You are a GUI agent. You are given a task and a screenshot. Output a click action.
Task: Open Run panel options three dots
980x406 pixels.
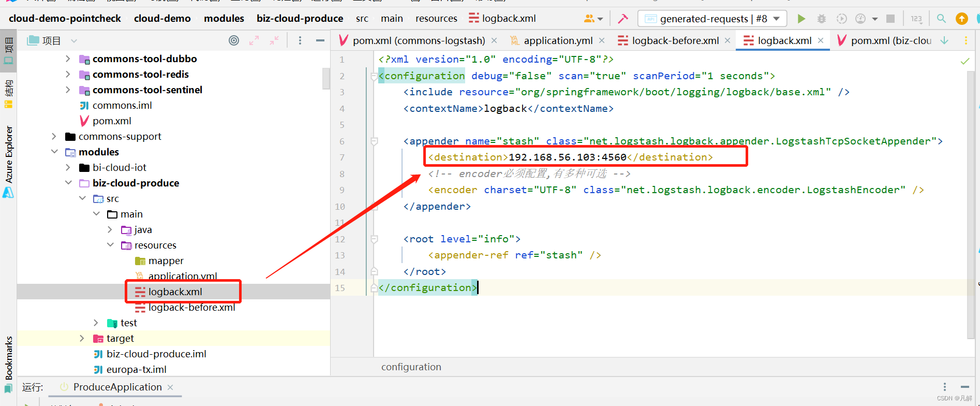pyautogui.click(x=945, y=387)
